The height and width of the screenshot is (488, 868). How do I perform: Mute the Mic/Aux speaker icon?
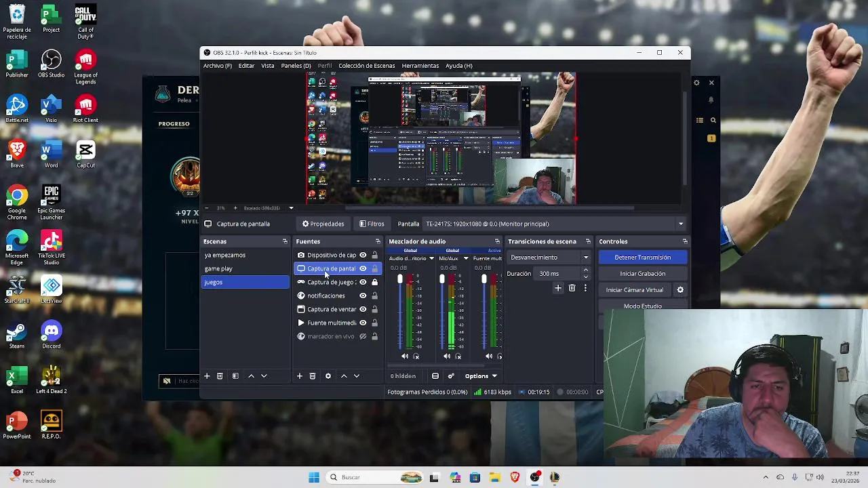pos(447,356)
